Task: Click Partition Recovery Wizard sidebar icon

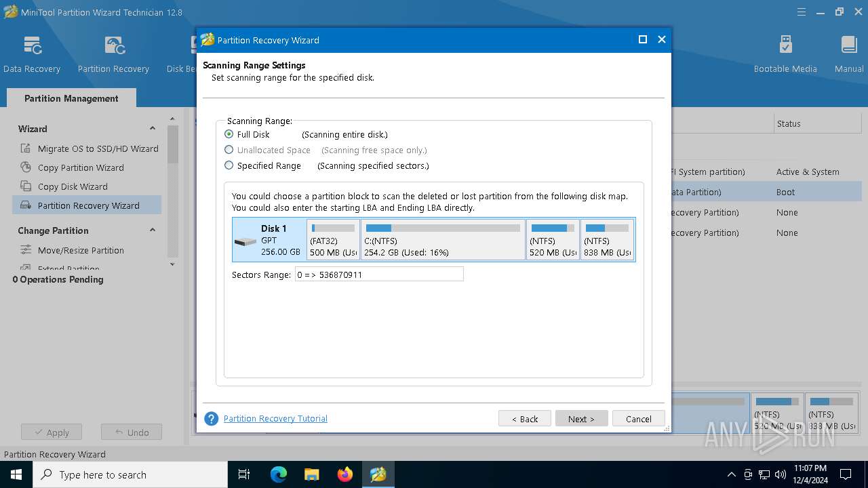Action: point(26,205)
